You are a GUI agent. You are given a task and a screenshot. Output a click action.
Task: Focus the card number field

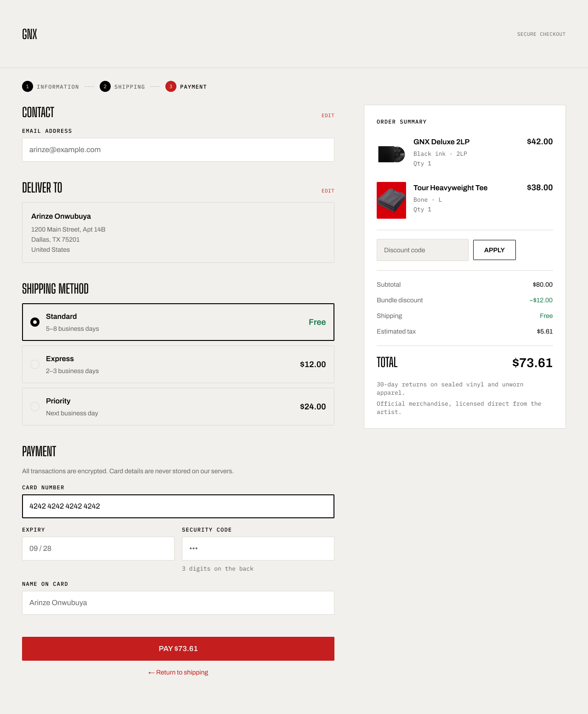point(178,506)
